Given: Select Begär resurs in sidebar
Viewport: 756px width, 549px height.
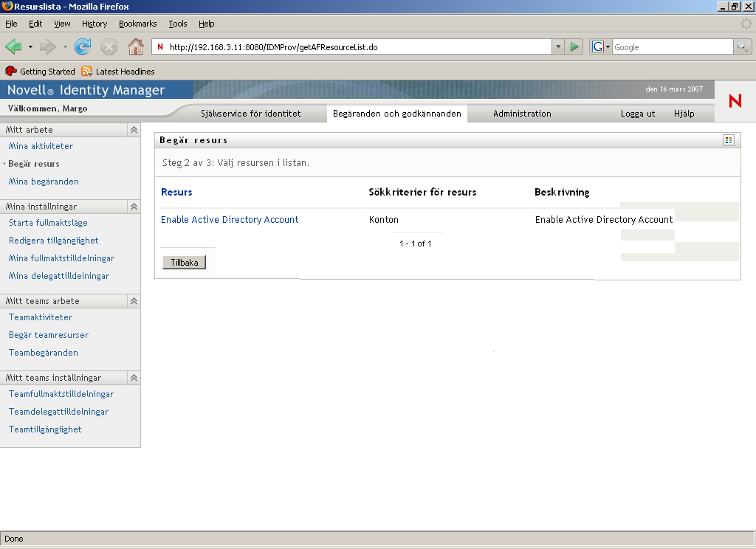Looking at the screenshot, I should tap(34, 164).
